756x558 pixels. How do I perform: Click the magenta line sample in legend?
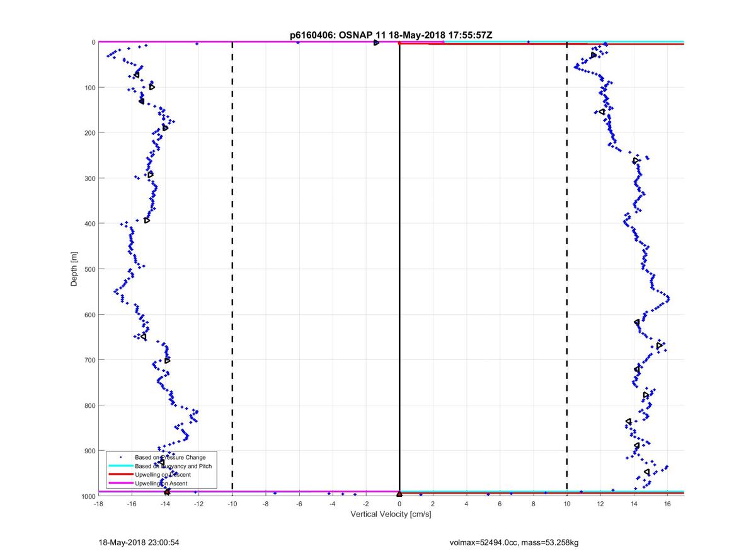(120, 483)
